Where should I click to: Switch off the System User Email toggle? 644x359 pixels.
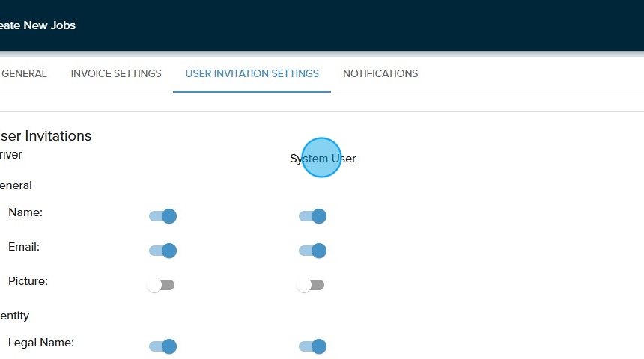coord(312,251)
